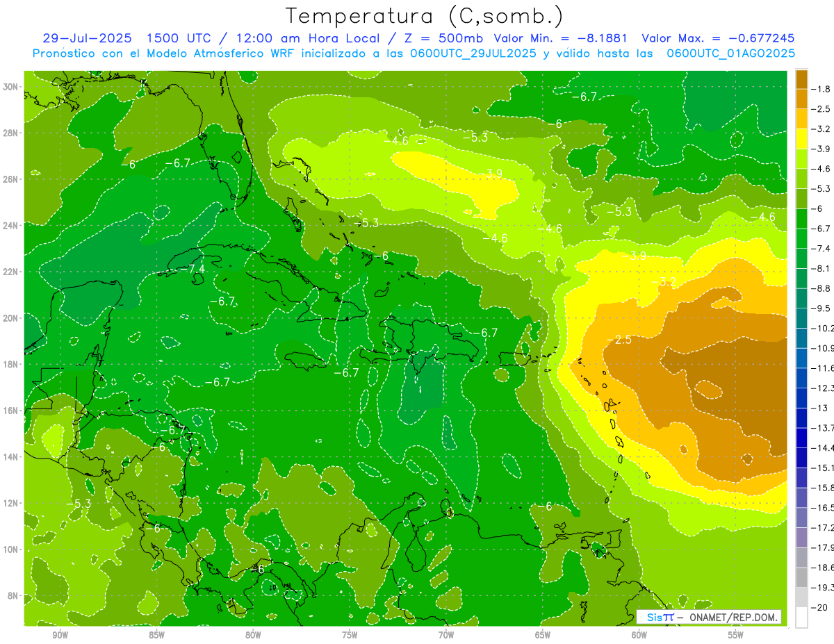Click the -8.1 value on the color legend

[x=821, y=268]
